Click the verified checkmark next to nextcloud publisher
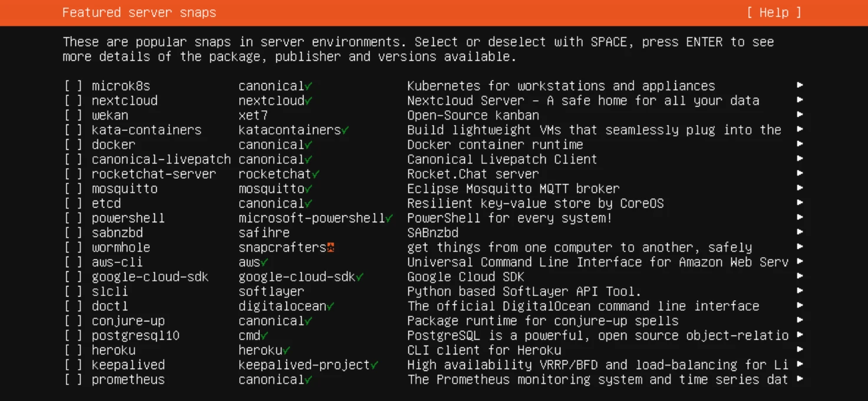The height and width of the screenshot is (401, 868). [x=309, y=101]
